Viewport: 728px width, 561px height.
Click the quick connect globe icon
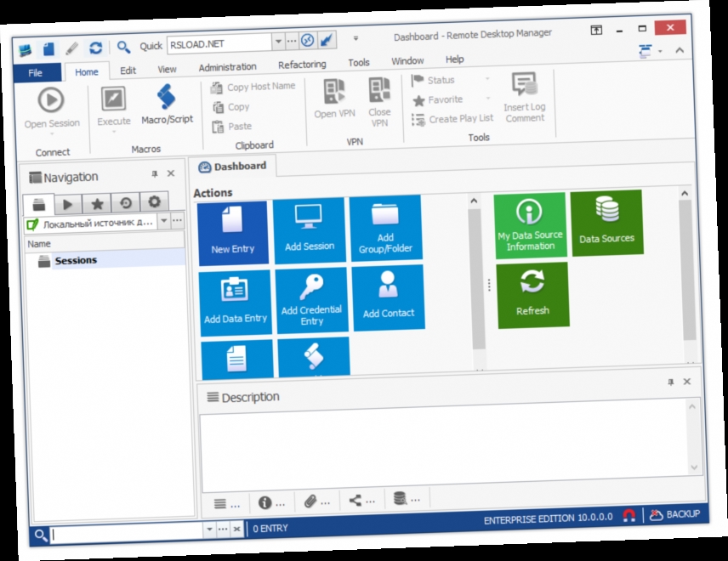tap(307, 40)
